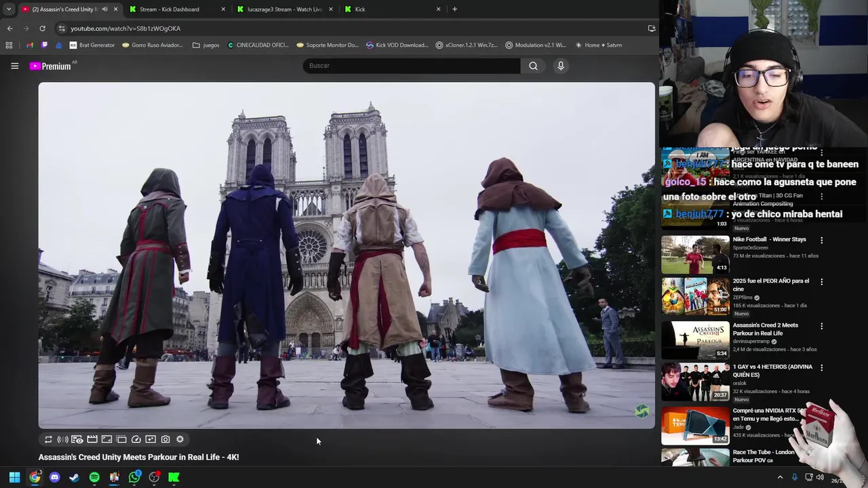Show hidden system tray icons chevron
This screenshot has height=488, width=868.
[780, 477]
